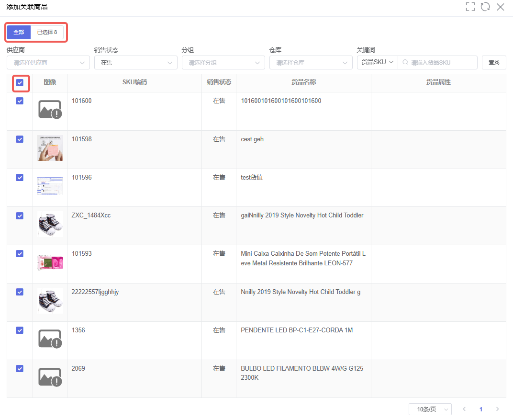This screenshot has width=513, height=420.
Task: Open shoe thumbnail of SKU 22222557ljgghhjy
Action: tap(50, 301)
